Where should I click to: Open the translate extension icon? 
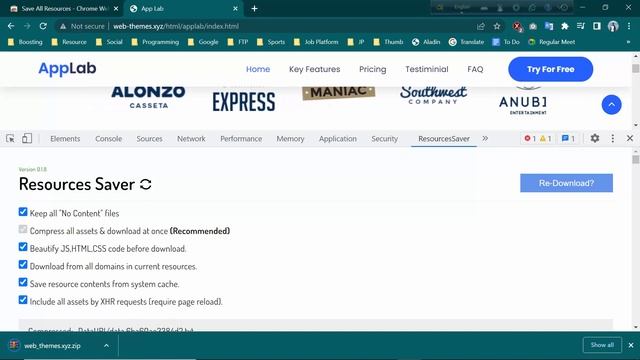pos(549,26)
